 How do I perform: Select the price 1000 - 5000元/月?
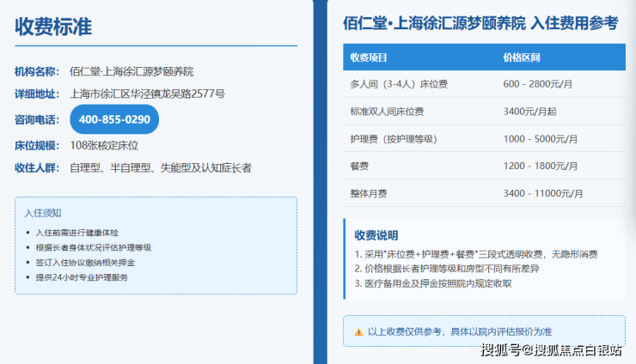(541, 139)
